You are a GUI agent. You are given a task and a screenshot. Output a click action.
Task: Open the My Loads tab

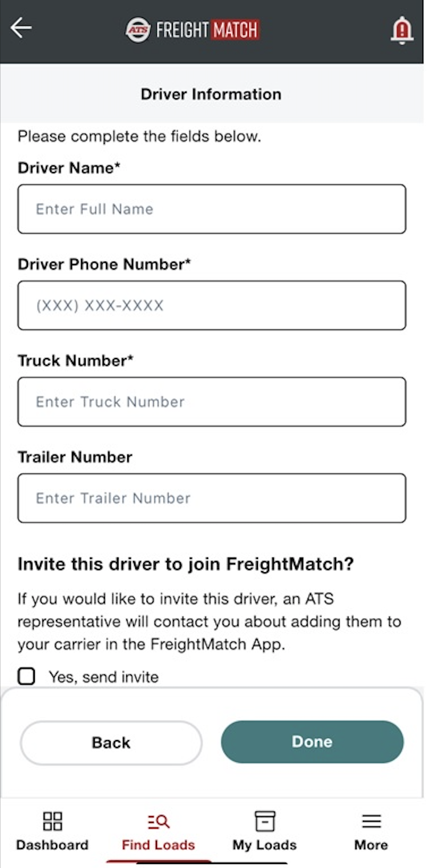265,845
